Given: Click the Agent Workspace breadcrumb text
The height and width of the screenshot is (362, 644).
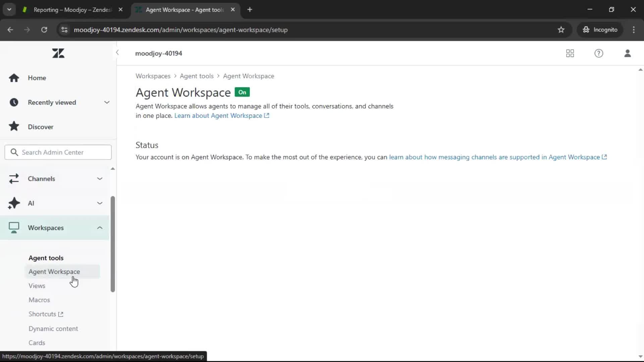Looking at the screenshot, I should tap(249, 76).
